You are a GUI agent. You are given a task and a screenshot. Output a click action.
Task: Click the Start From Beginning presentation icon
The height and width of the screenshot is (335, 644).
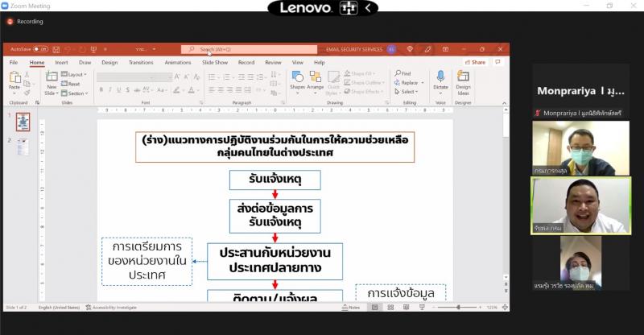93,49
